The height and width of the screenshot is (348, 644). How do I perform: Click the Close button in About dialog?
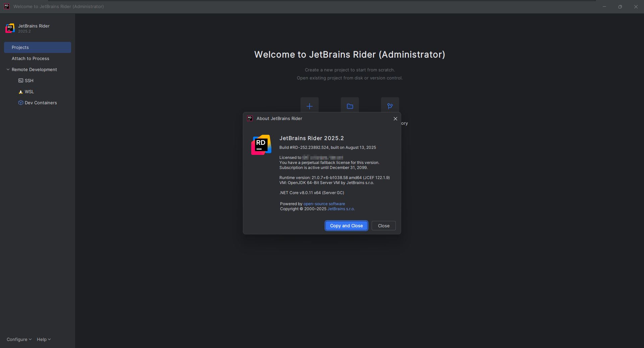383,226
